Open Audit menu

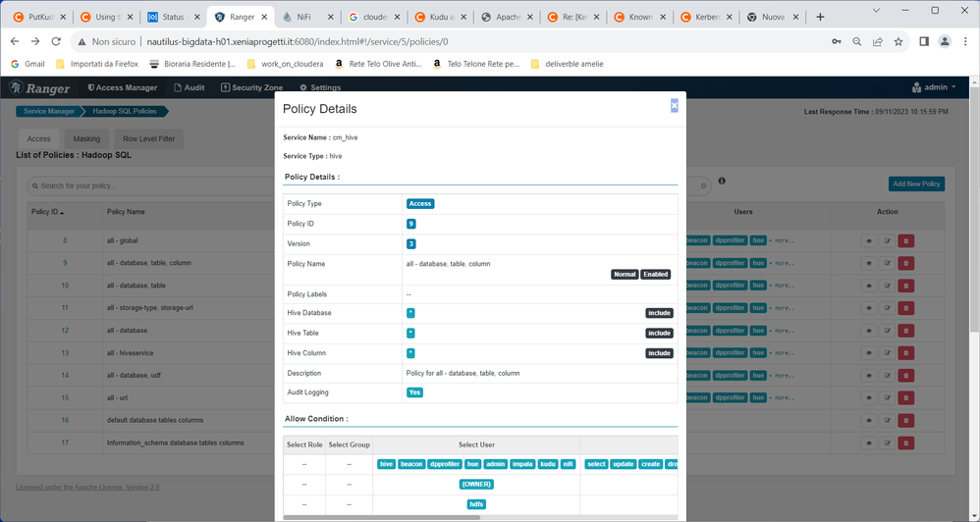(190, 88)
